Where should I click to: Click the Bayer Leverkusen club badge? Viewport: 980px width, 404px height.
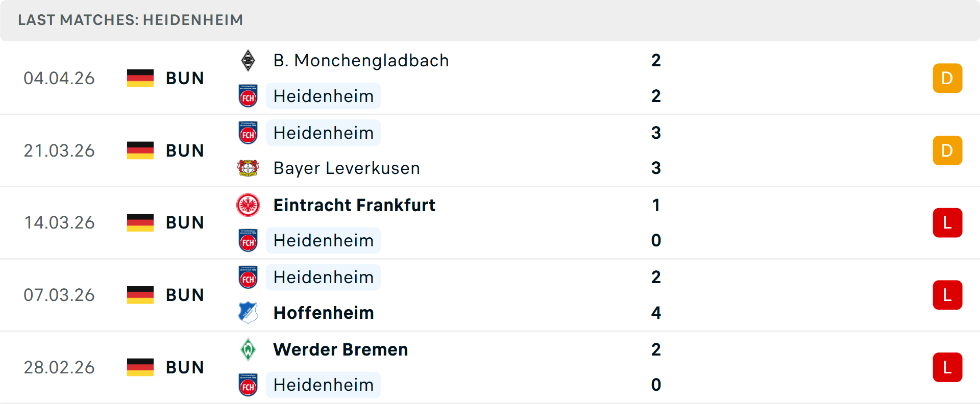tap(249, 168)
